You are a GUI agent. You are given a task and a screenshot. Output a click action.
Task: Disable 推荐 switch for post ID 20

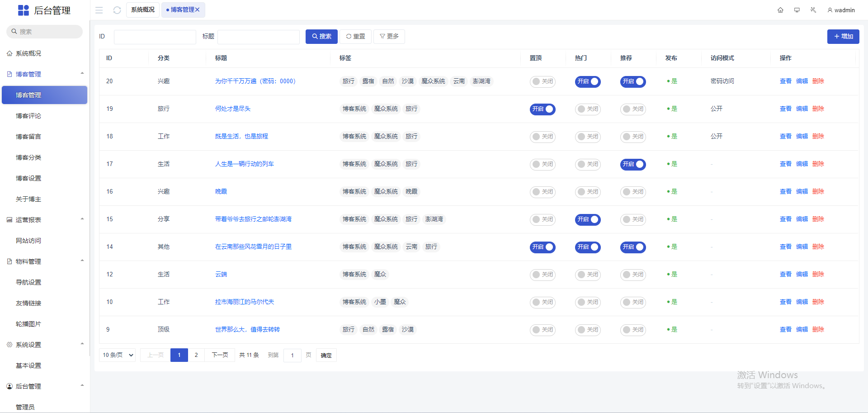point(633,81)
